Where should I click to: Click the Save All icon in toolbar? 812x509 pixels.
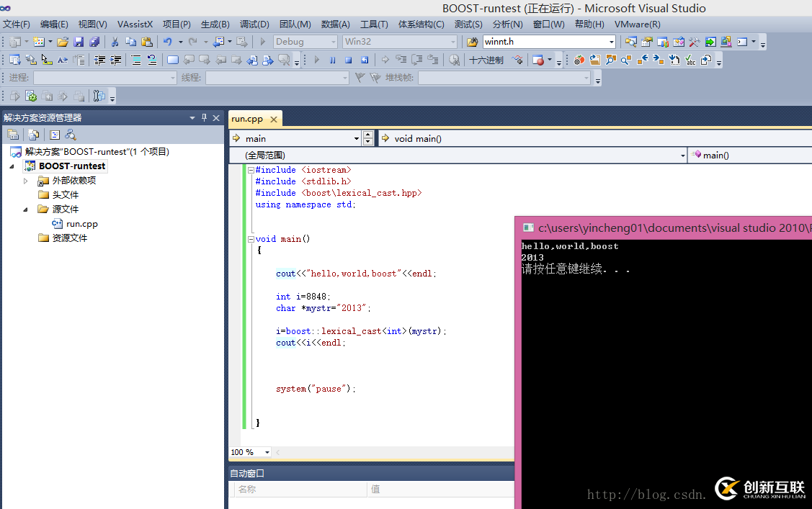(x=94, y=42)
